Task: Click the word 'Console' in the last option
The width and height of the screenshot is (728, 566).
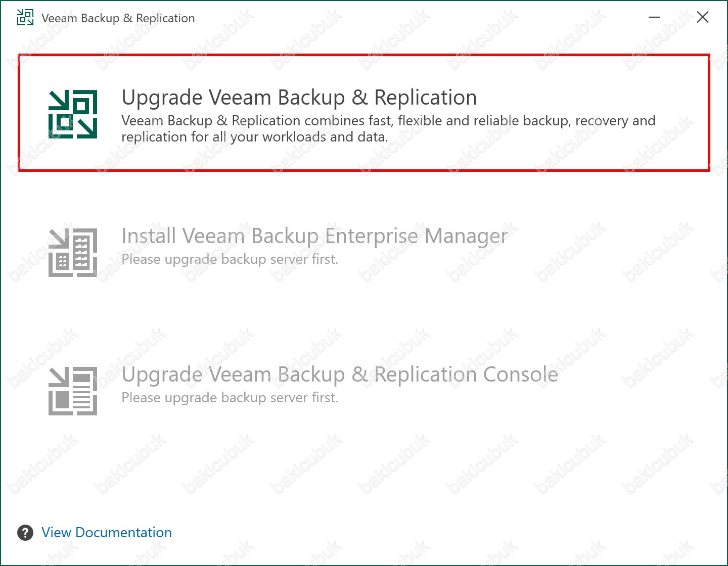Action: click(x=520, y=374)
